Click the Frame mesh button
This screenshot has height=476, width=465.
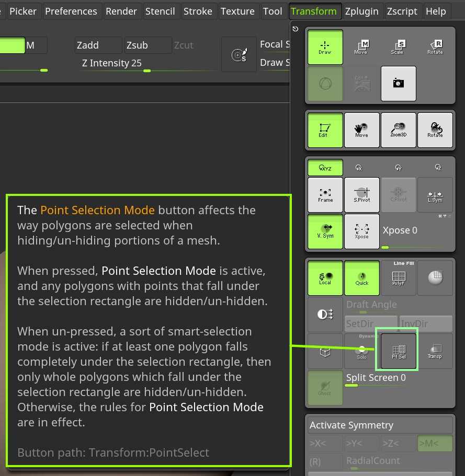(x=325, y=195)
